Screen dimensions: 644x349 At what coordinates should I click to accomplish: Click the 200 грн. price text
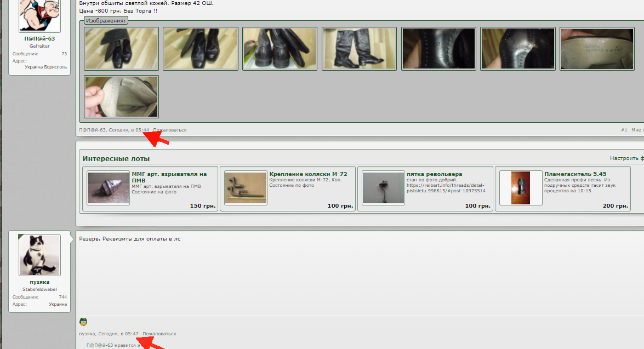click(x=615, y=205)
